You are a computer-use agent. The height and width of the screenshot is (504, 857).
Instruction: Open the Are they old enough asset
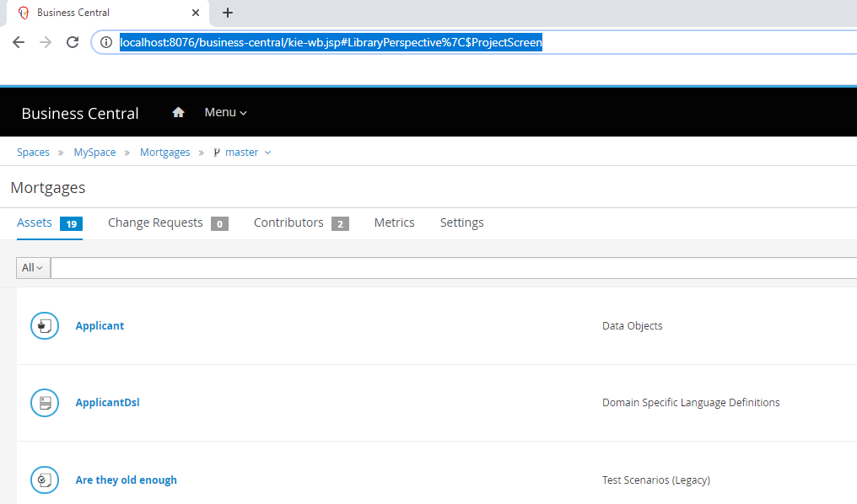[x=127, y=480]
